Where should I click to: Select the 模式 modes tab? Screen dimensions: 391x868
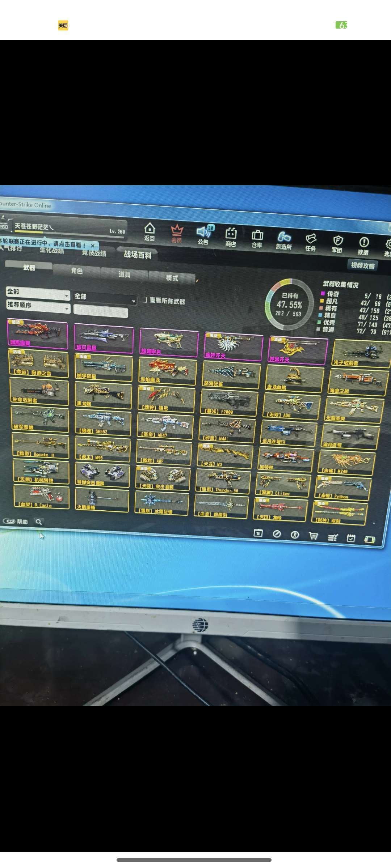(x=172, y=278)
